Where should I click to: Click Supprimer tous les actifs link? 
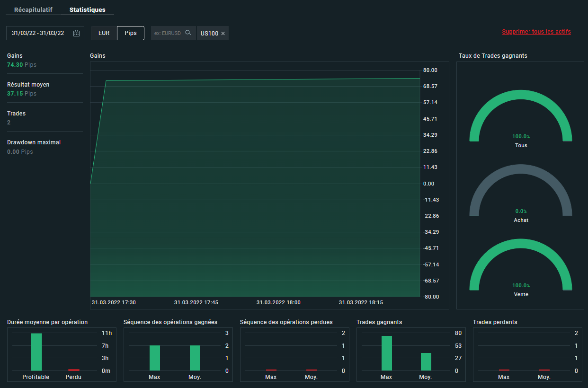(x=536, y=32)
